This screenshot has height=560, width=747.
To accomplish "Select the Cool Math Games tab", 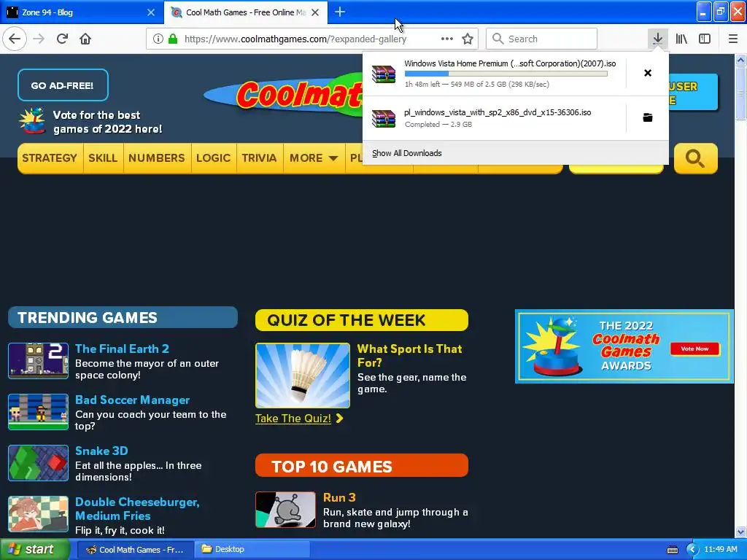I will coord(246,12).
